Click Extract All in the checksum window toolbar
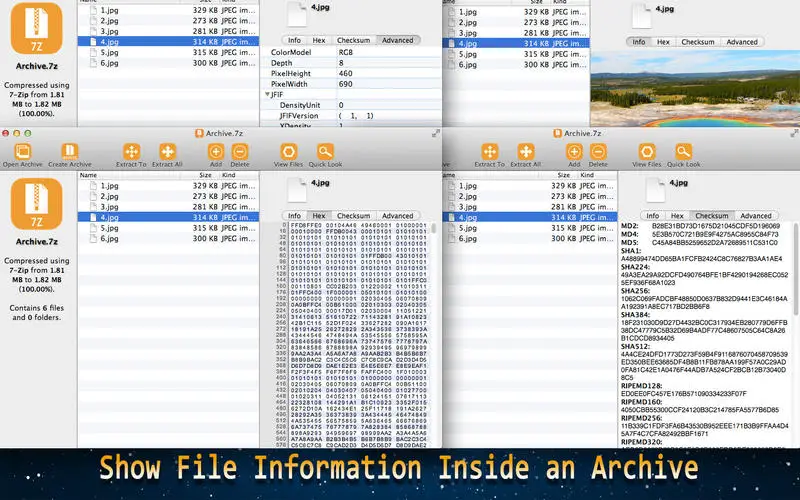This screenshot has height=500, width=800. [x=526, y=155]
